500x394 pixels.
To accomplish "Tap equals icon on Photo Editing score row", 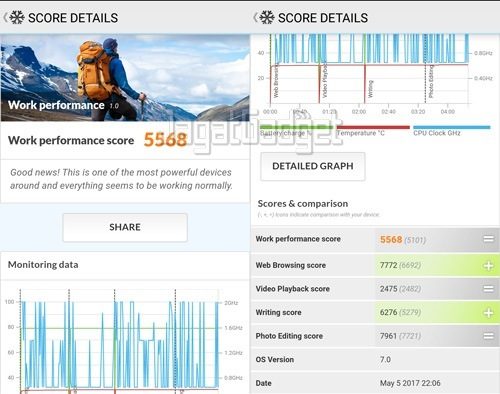I will pos(489,336).
